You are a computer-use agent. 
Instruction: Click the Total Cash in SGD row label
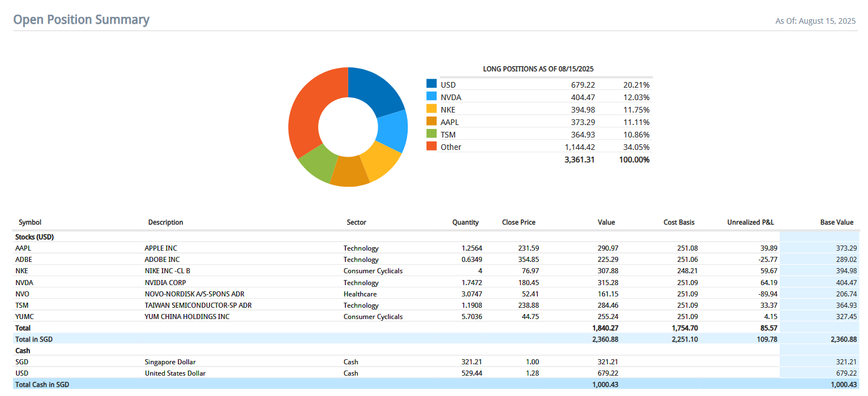(x=42, y=385)
